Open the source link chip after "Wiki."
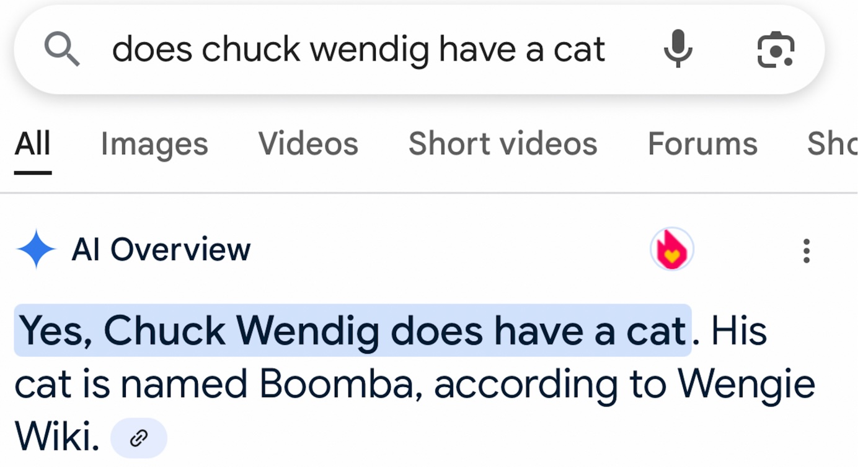The width and height of the screenshot is (868, 467). (138, 439)
